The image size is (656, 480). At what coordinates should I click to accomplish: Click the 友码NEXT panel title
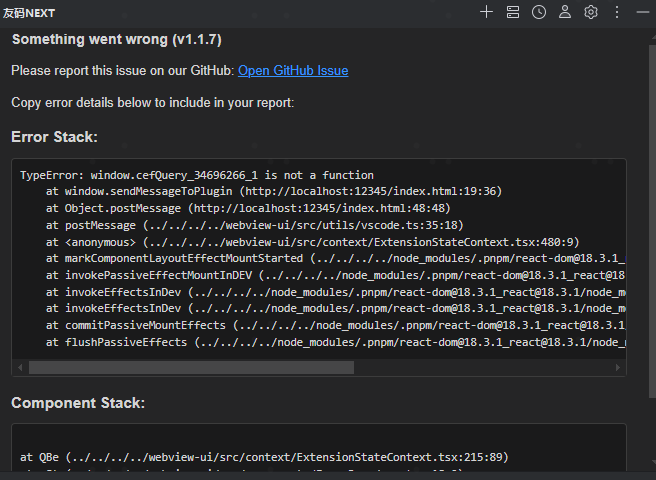(28, 12)
